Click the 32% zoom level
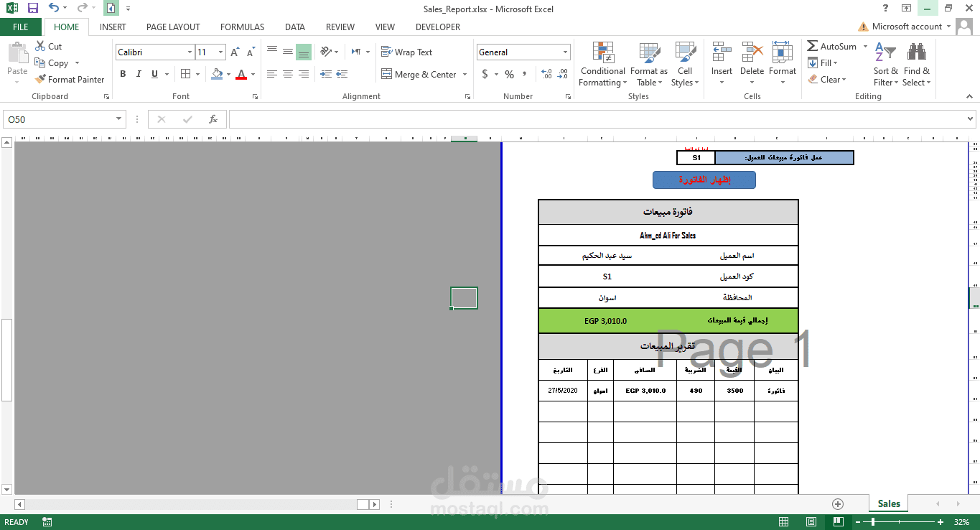The width and height of the screenshot is (980, 530). click(x=961, y=522)
